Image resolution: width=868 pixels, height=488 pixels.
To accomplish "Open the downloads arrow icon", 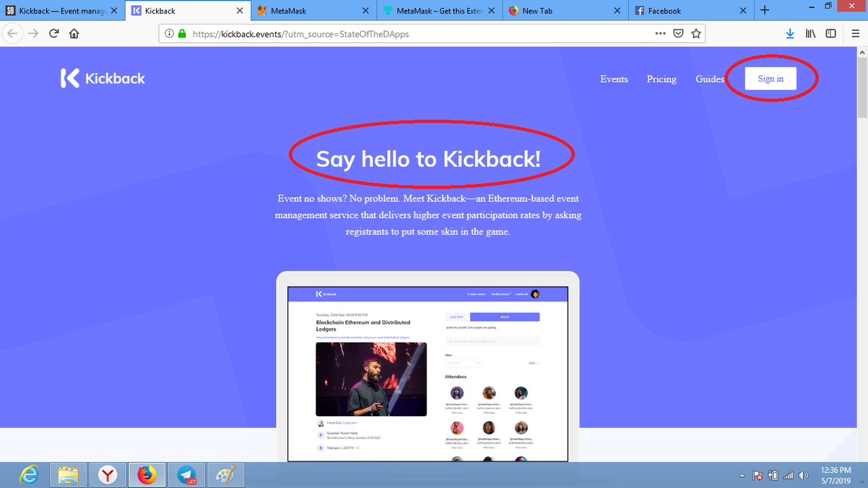I will pos(790,33).
